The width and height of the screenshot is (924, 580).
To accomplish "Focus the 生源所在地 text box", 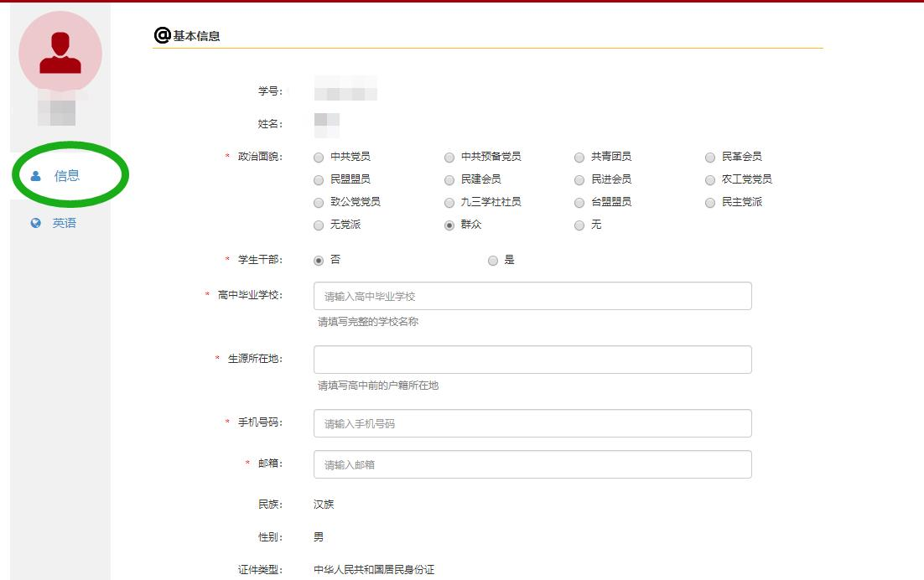I will [x=532, y=360].
